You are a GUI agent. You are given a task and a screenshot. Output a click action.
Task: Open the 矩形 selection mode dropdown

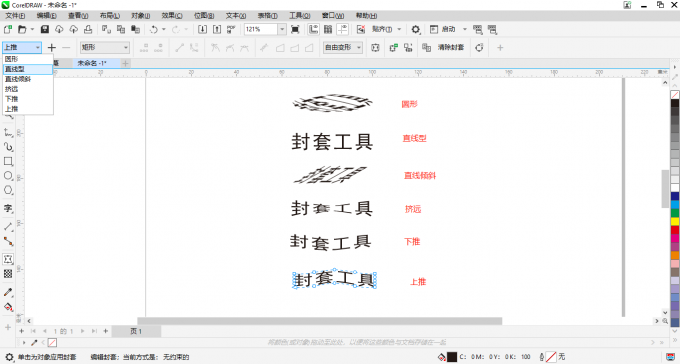(x=105, y=47)
